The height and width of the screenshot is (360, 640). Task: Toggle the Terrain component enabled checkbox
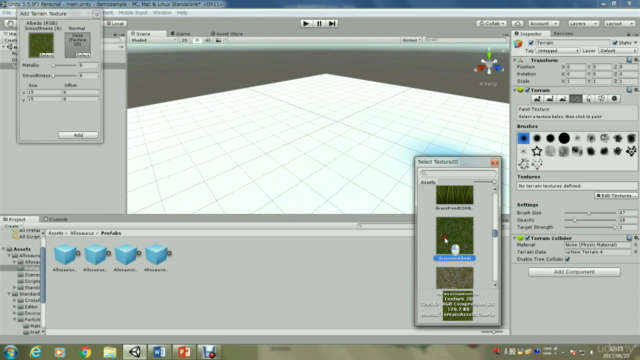[527, 90]
